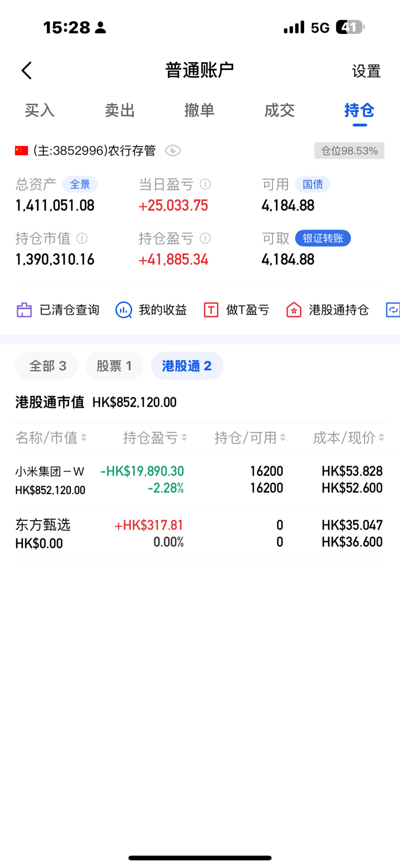Open 已清仓查询 briefcase icon
Image resolution: width=400 pixels, height=868 pixels.
[24, 310]
